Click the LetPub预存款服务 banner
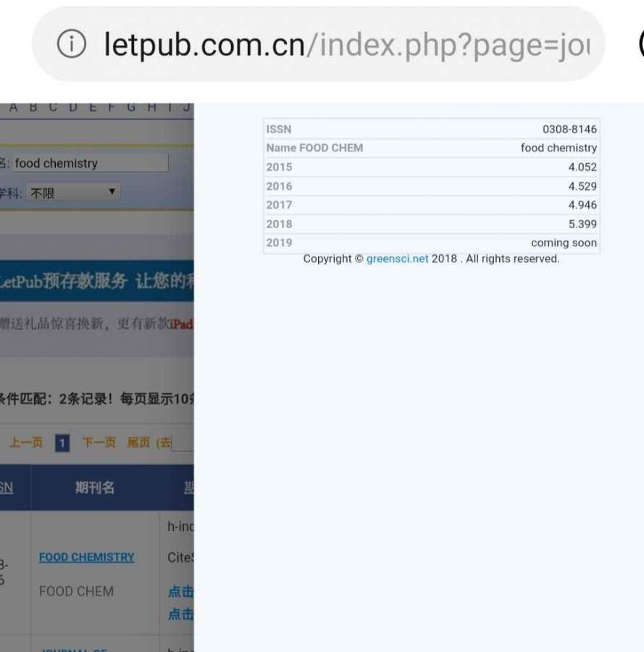 [97, 280]
